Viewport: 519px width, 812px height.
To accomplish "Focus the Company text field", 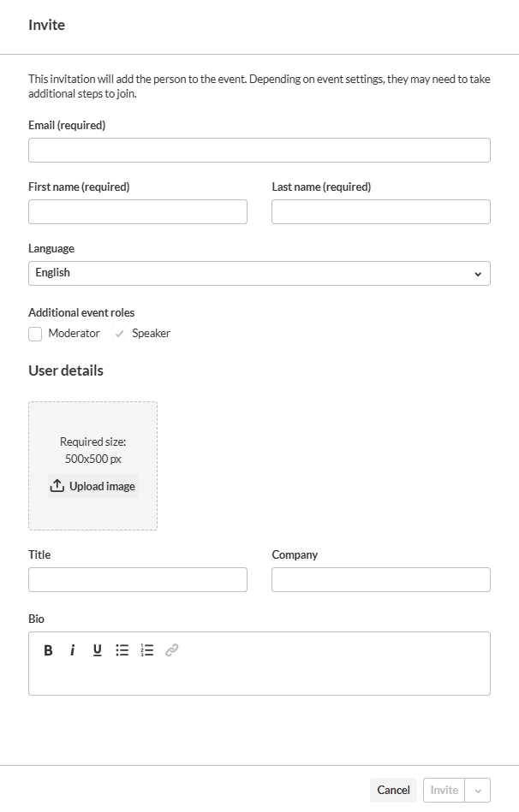I will [380, 580].
